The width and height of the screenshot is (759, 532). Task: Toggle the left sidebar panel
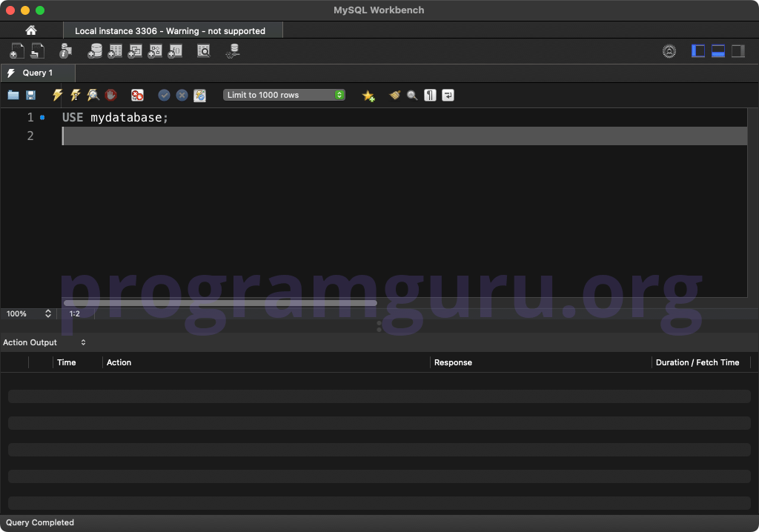[698, 51]
